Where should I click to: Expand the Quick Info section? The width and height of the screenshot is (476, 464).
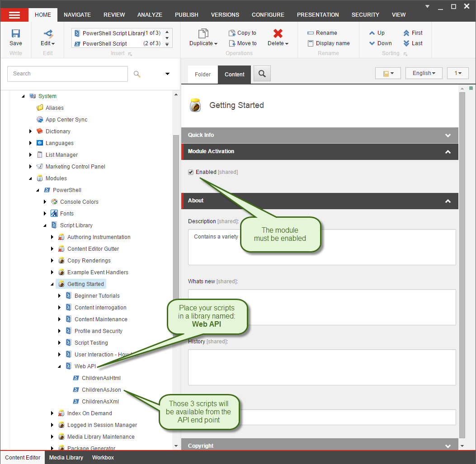tap(448, 135)
